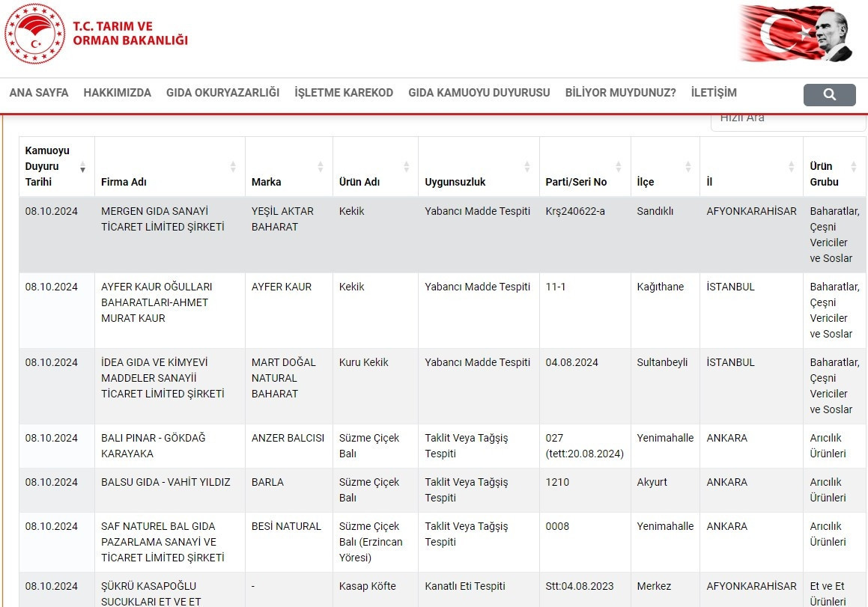Image resolution: width=868 pixels, height=607 pixels.
Task: Select Sultanbeyli district cell
Action: pos(665,386)
